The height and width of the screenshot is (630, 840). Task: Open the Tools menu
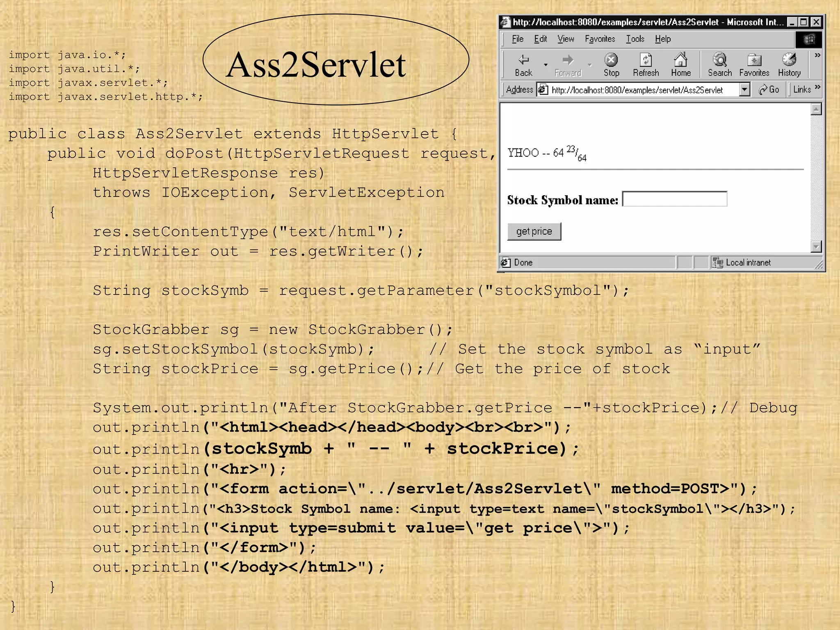tap(635, 39)
